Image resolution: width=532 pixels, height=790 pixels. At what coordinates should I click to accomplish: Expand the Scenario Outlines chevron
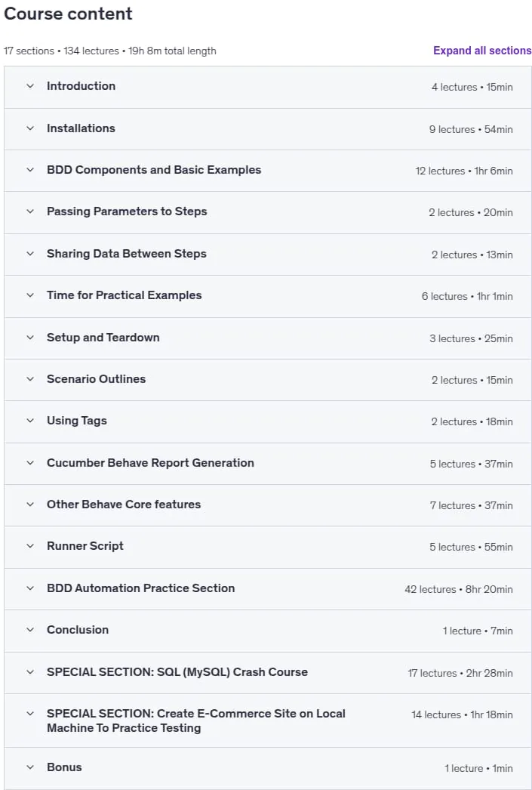coord(30,379)
